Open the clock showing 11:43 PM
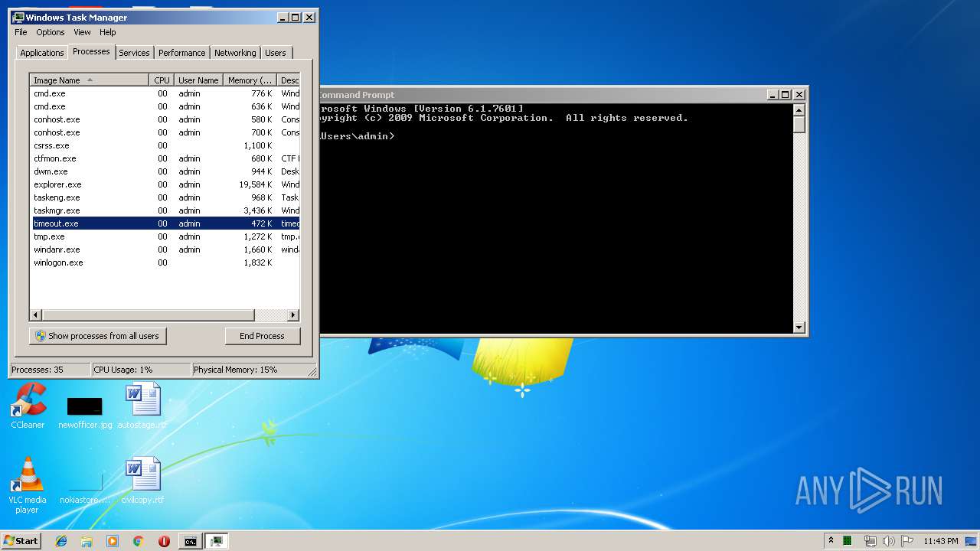This screenshot has width=980, height=551. [941, 541]
